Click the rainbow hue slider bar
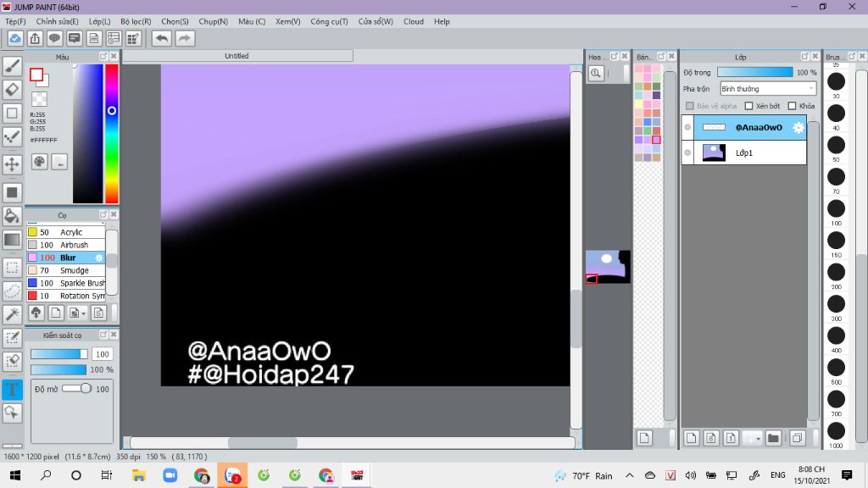The height and width of the screenshot is (488, 868). pos(112,134)
